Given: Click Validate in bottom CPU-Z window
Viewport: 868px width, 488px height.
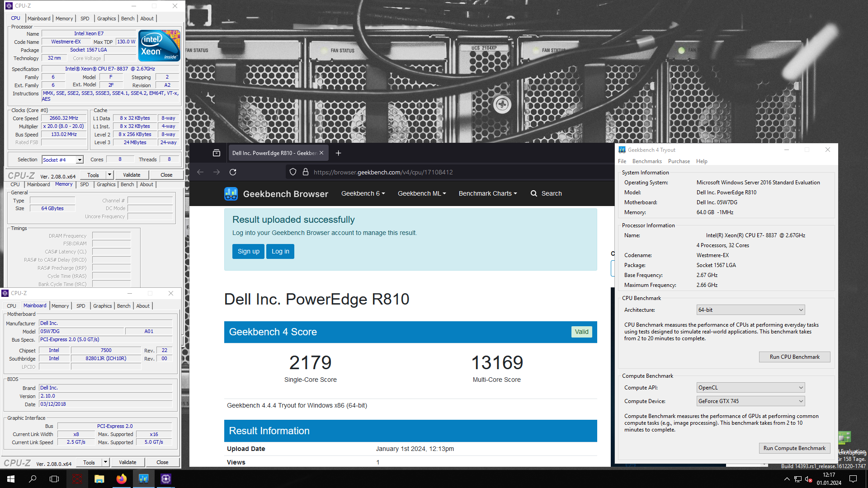Looking at the screenshot, I should tap(127, 462).
